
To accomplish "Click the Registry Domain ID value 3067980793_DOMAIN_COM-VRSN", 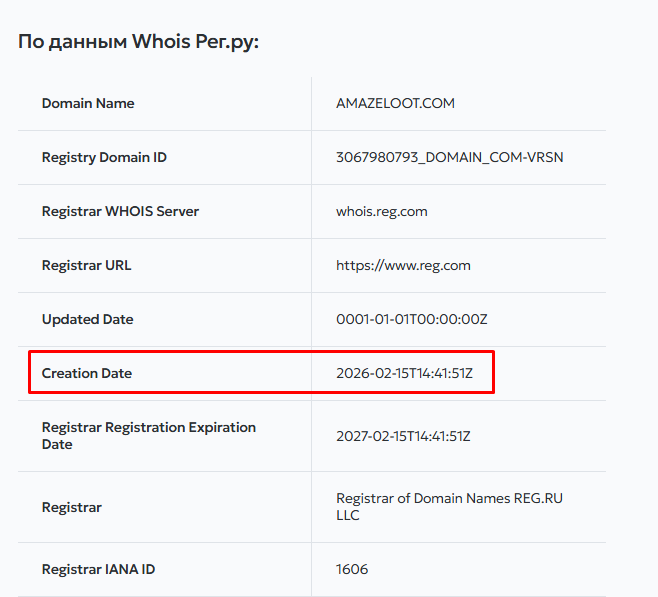I will 449,157.
